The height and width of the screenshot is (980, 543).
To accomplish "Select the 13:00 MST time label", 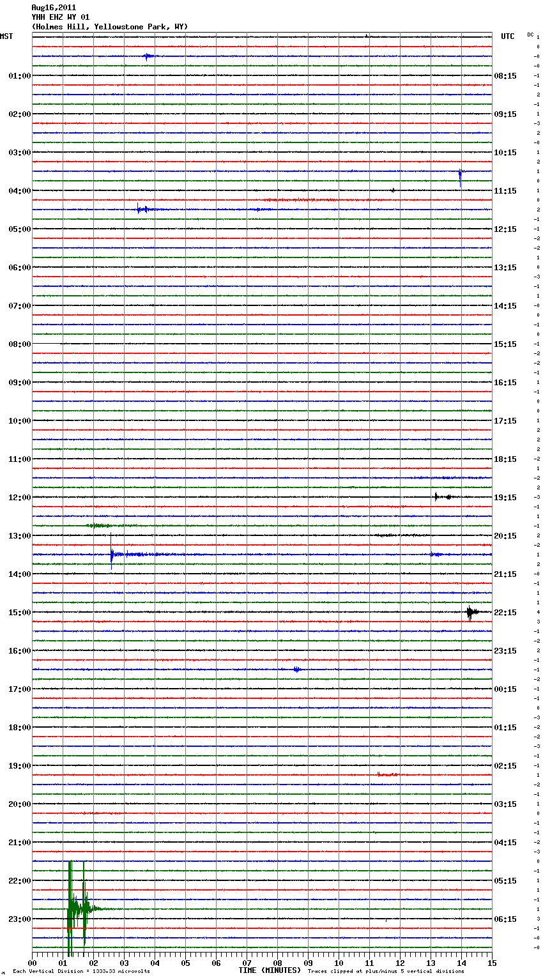I will 20,536.
